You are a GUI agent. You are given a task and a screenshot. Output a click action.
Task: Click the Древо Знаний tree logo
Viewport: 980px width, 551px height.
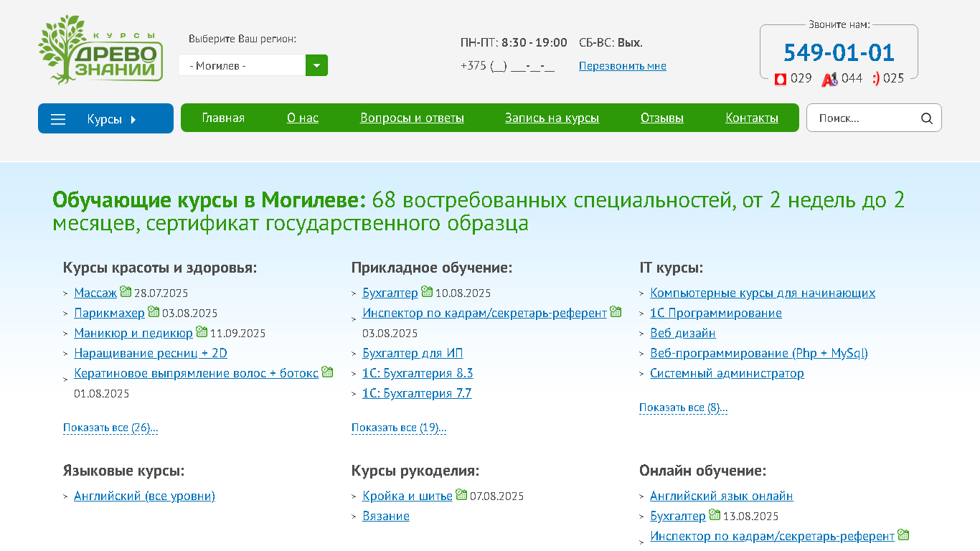coord(100,50)
